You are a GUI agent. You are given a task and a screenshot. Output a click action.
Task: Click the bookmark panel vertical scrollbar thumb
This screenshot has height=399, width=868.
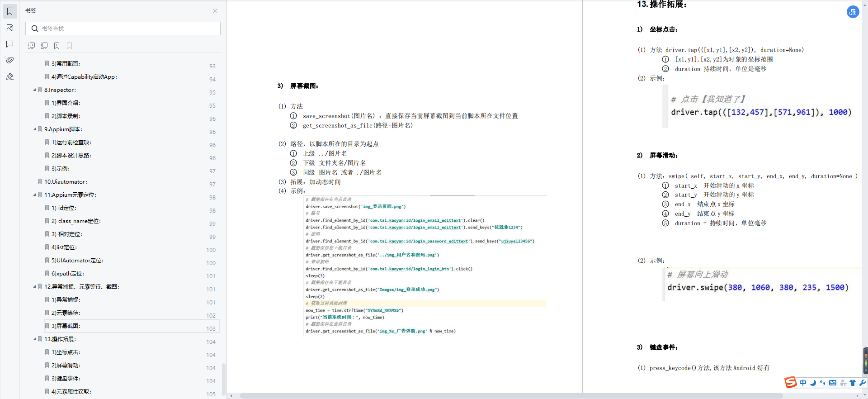[223, 379]
